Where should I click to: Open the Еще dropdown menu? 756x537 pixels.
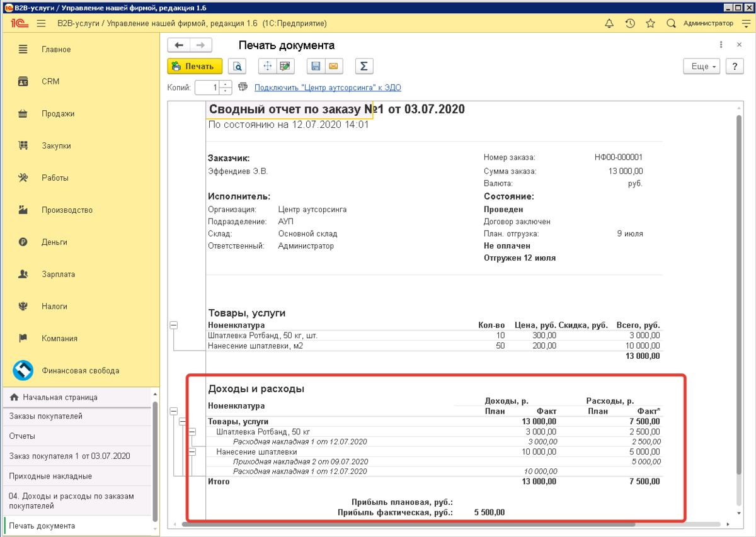702,66
